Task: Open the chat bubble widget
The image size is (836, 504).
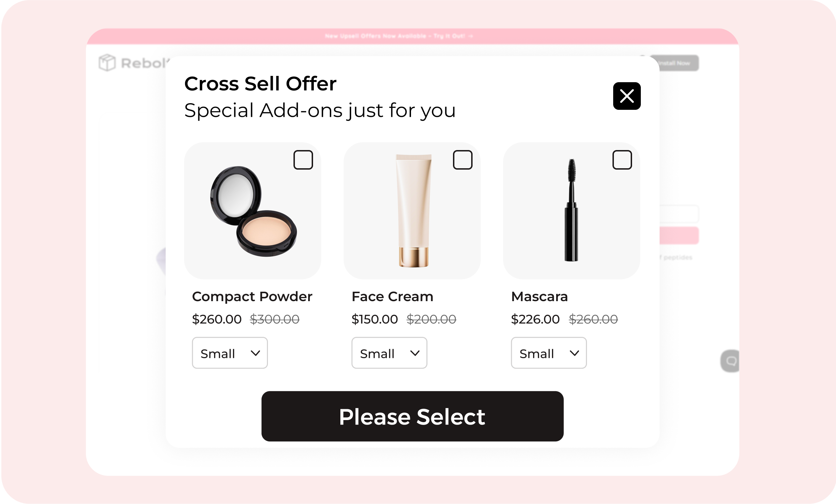Action: coord(730,361)
